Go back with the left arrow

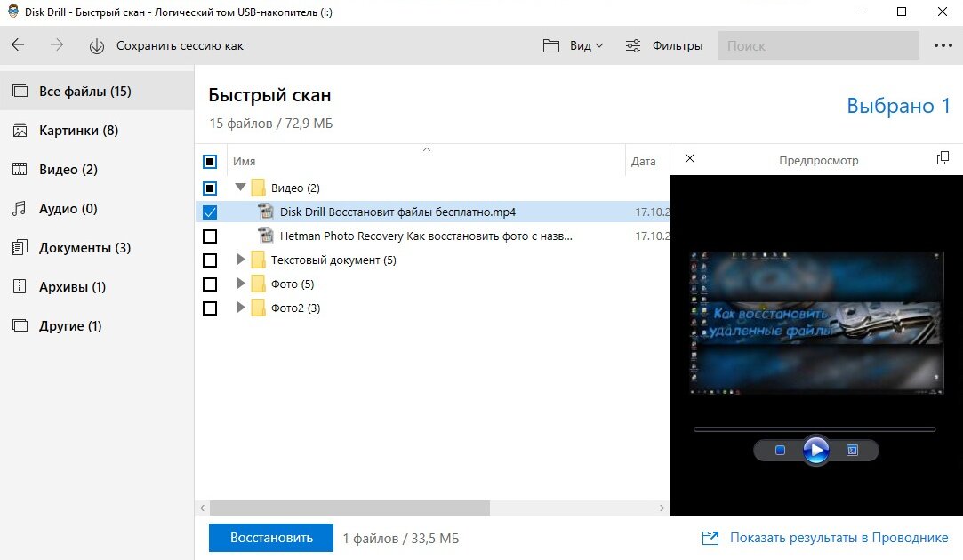click(x=19, y=44)
